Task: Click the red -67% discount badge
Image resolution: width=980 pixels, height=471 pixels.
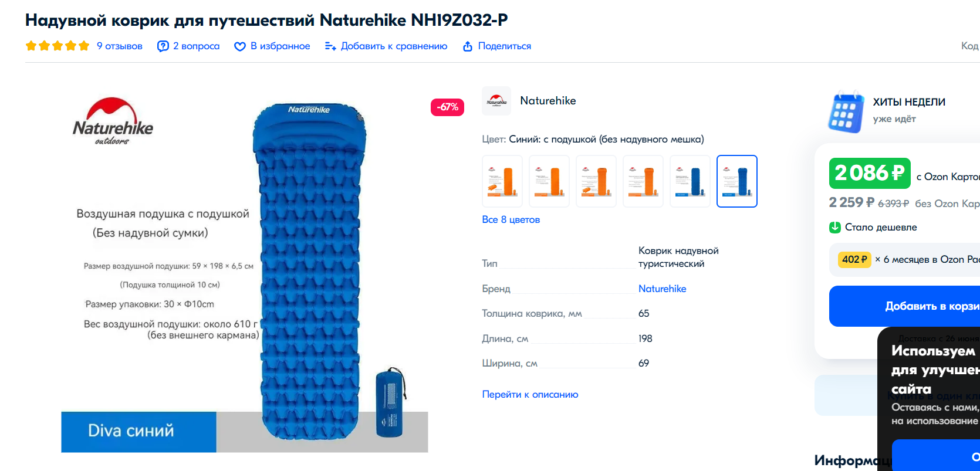Action: point(448,107)
